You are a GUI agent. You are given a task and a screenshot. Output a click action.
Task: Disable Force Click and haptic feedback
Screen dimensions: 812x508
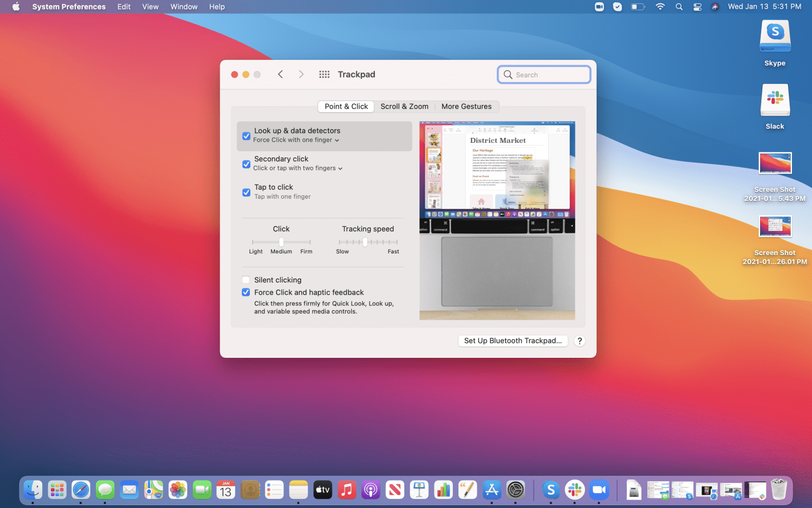click(x=246, y=293)
